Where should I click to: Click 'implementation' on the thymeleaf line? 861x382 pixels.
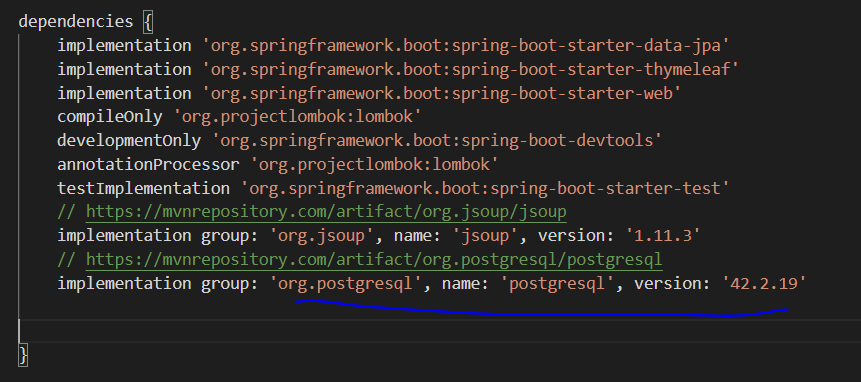click(124, 69)
